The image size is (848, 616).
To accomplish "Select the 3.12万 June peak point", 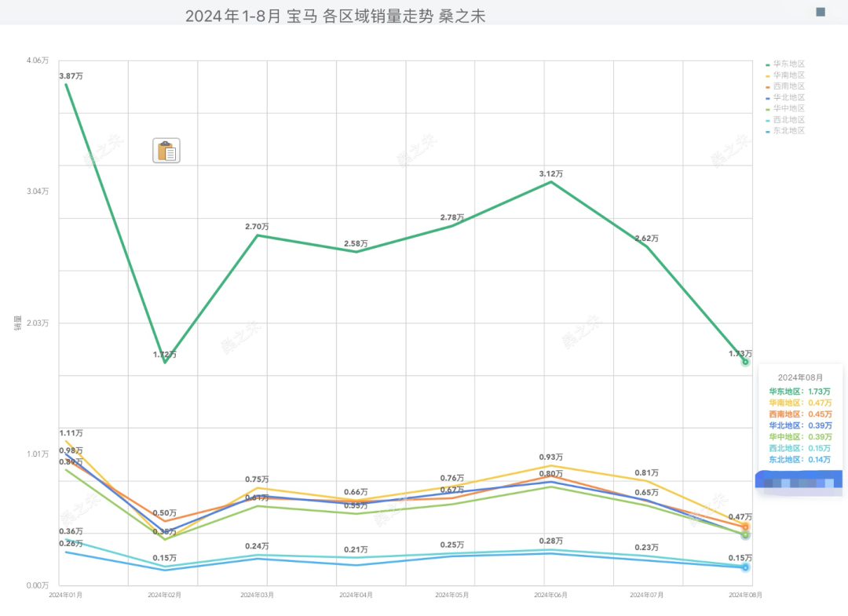I will click(551, 182).
